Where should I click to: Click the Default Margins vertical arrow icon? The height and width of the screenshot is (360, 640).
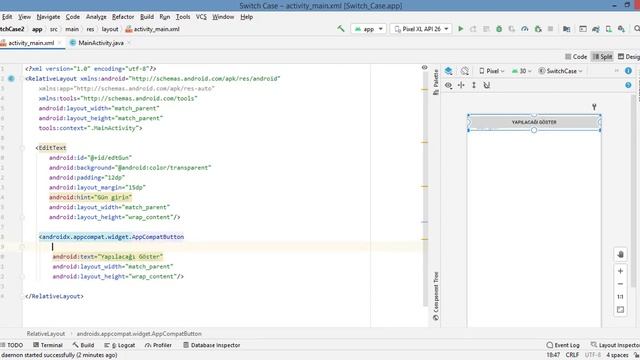pyautogui.click(x=474, y=85)
